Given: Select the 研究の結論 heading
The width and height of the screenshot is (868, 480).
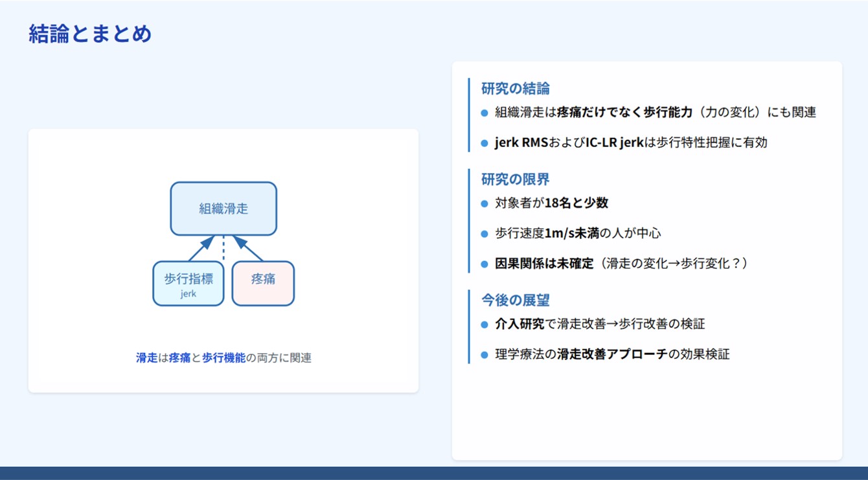Looking at the screenshot, I should pyautogui.click(x=516, y=89).
